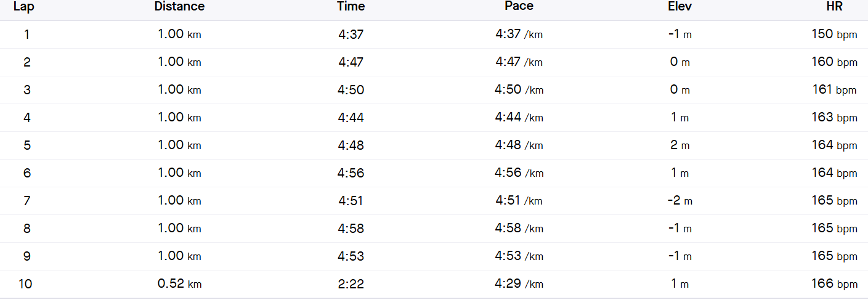Screen dimensions: 868x305
Task: Click lap 8 pace 4:58 /km
Action: point(519,229)
